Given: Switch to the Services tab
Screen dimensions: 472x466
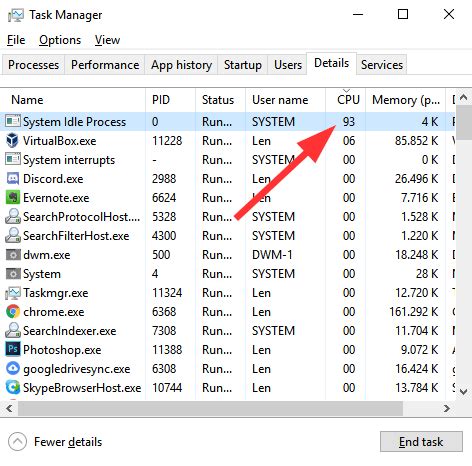Looking at the screenshot, I should click(382, 65).
